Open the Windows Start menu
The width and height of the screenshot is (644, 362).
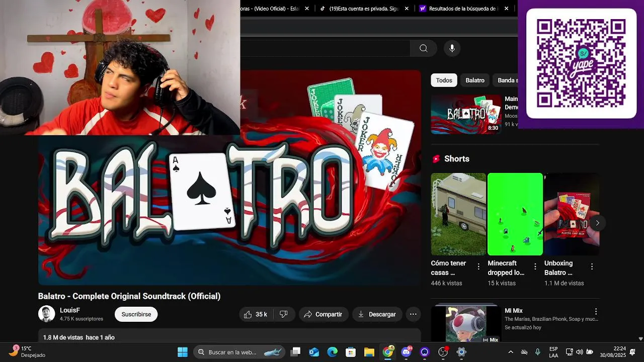coord(183,352)
